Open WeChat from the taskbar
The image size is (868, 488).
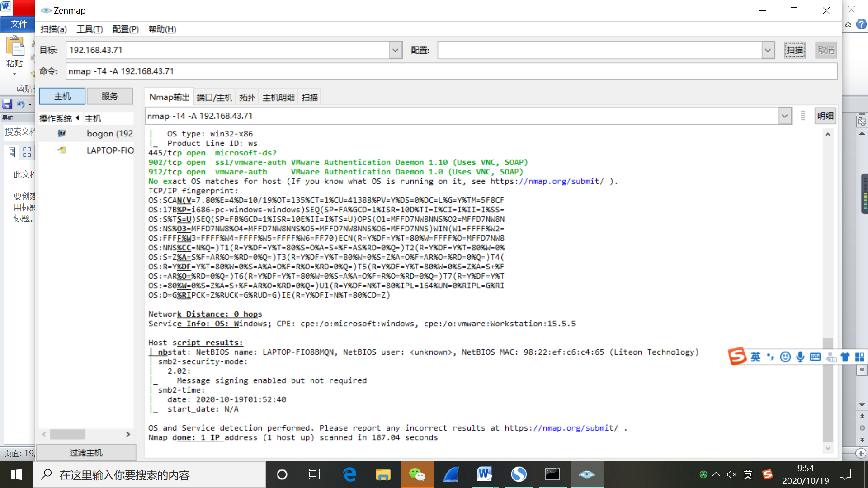pos(417,474)
